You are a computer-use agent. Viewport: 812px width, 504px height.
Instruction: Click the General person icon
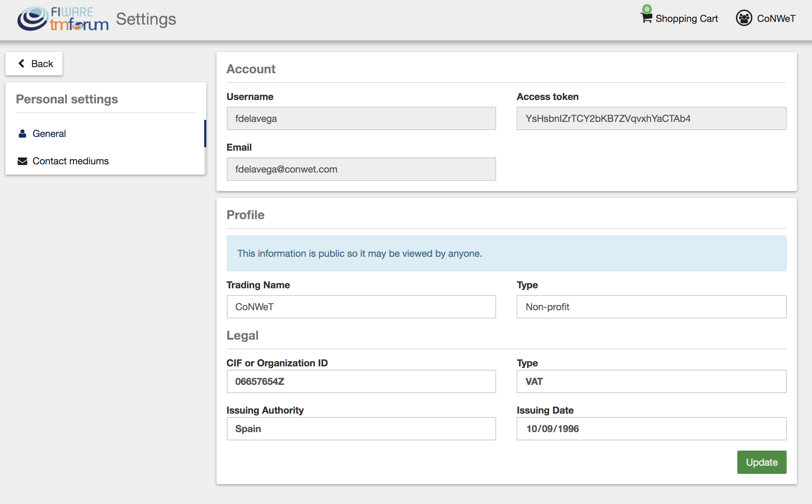click(x=22, y=134)
